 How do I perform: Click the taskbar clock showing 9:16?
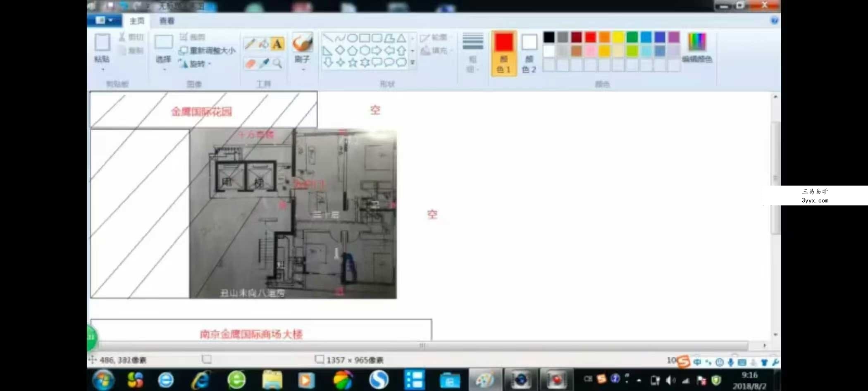[x=749, y=375]
